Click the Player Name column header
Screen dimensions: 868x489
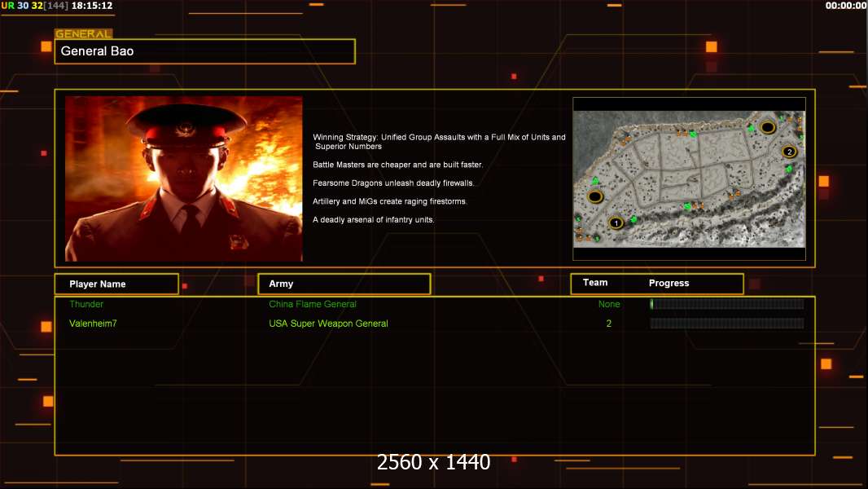click(116, 284)
